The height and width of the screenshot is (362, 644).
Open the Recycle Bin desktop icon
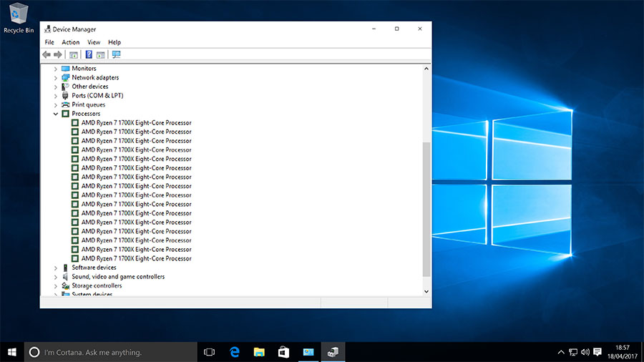coord(19,18)
